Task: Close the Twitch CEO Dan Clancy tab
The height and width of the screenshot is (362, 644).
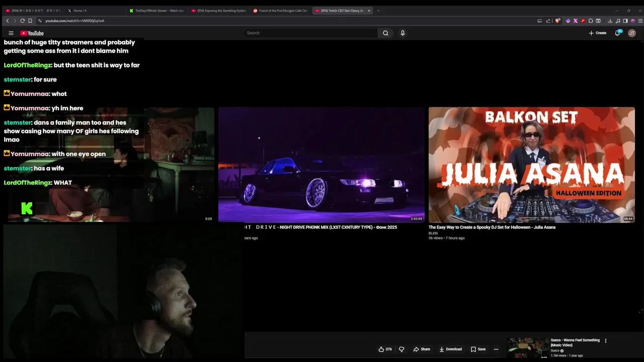Action: (369, 11)
